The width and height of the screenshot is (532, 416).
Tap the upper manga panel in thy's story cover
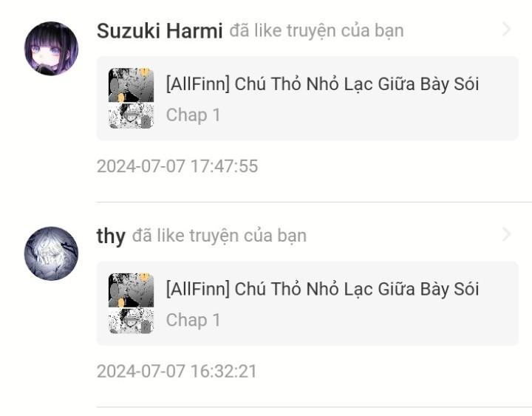point(131,290)
